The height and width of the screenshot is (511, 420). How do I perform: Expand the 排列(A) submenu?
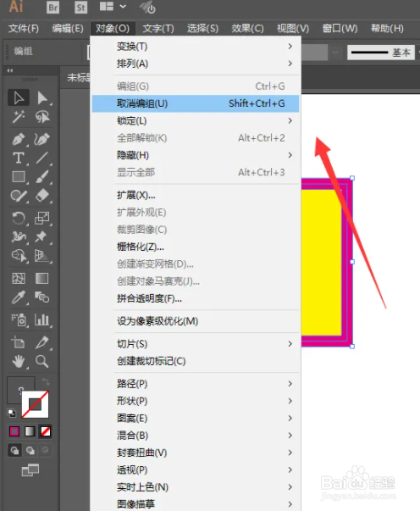coord(195,64)
